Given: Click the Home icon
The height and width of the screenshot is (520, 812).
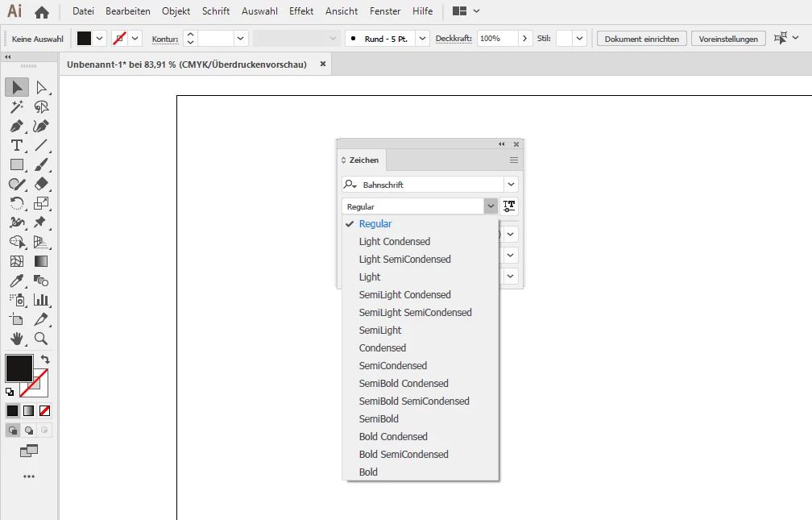Looking at the screenshot, I should (x=42, y=12).
